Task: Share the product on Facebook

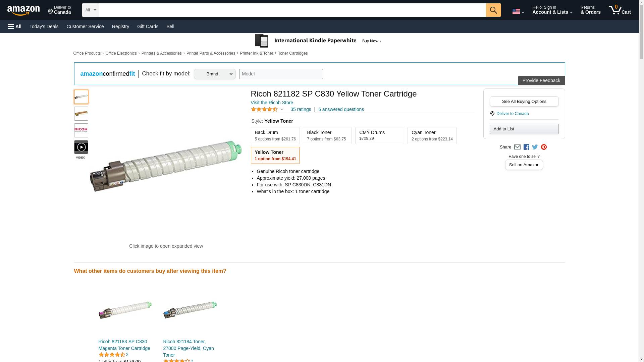Action: pyautogui.click(x=526, y=147)
